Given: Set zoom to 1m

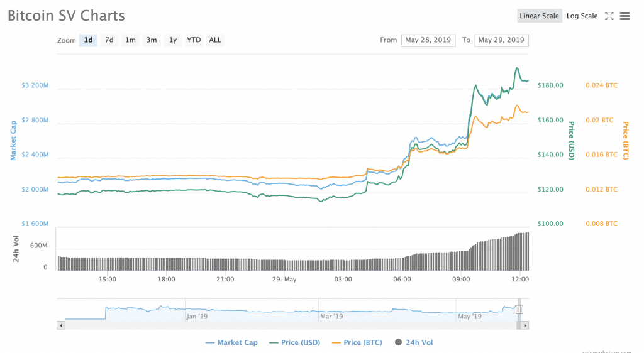Looking at the screenshot, I should pos(130,40).
